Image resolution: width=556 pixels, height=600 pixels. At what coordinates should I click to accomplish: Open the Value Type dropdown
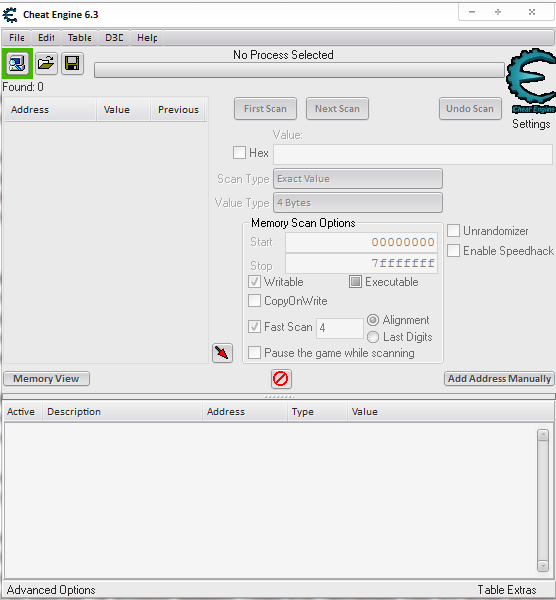[x=358, y=203]
